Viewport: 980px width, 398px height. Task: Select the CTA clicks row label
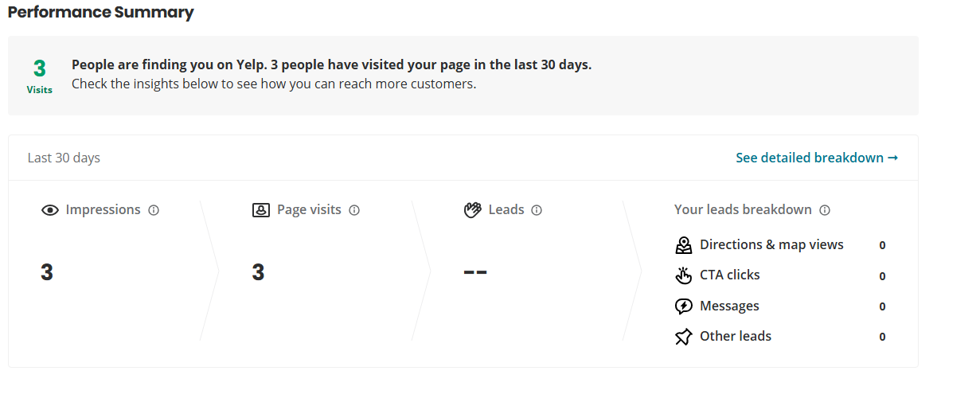730,275
